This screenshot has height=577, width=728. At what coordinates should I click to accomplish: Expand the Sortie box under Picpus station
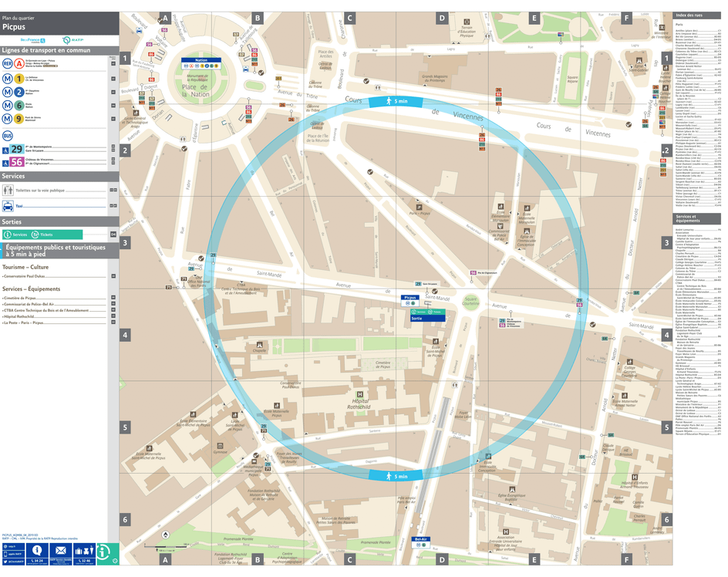pyautogui.click(x=428, y=319)
